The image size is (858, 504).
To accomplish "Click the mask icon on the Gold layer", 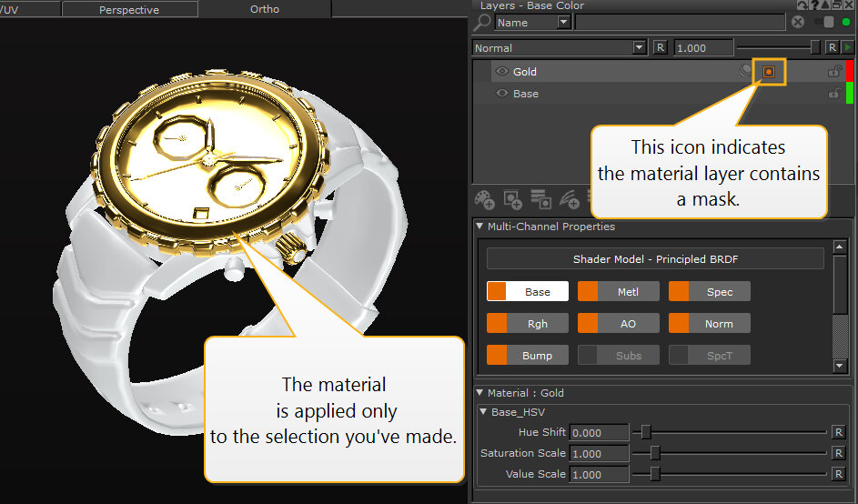I will [x=769, y=72].
